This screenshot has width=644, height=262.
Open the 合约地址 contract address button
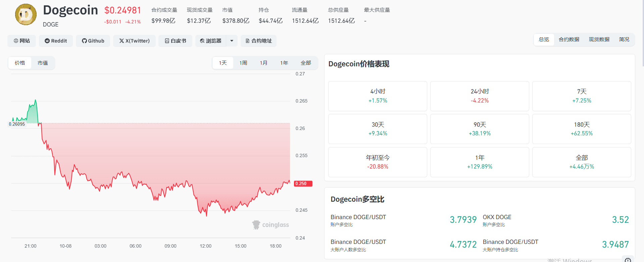click(x=258, y=41)
